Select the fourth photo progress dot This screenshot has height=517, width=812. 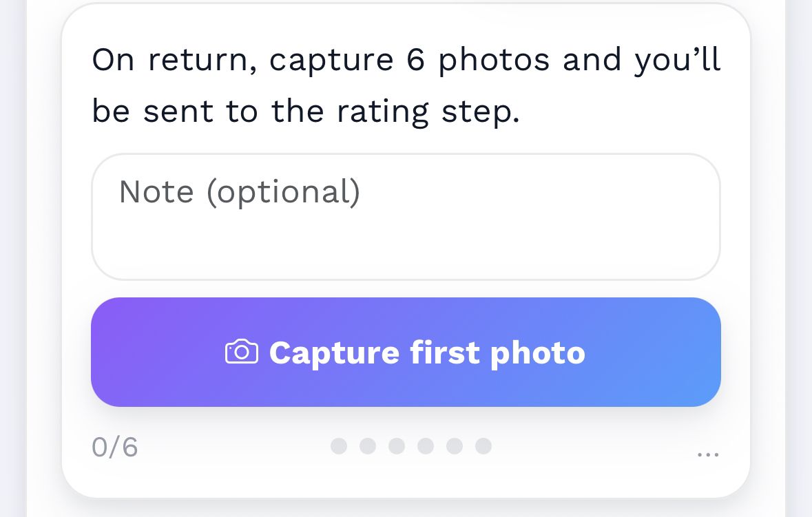coord(426,446)
